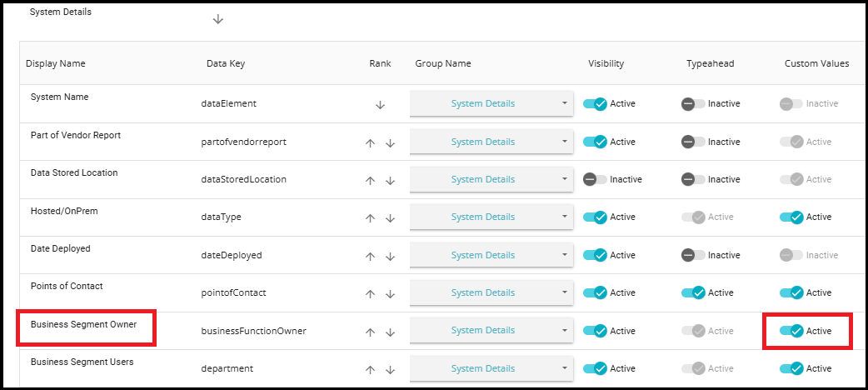The height and width of the screenshot is (390, 868).
Task: Move Business Segment Users row down
Action: pos(390,369)
